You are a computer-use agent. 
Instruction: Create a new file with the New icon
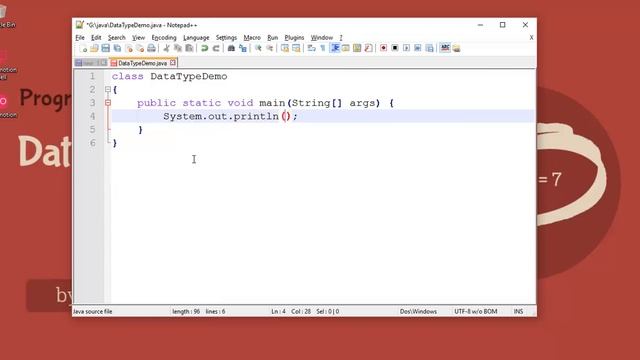83,48
